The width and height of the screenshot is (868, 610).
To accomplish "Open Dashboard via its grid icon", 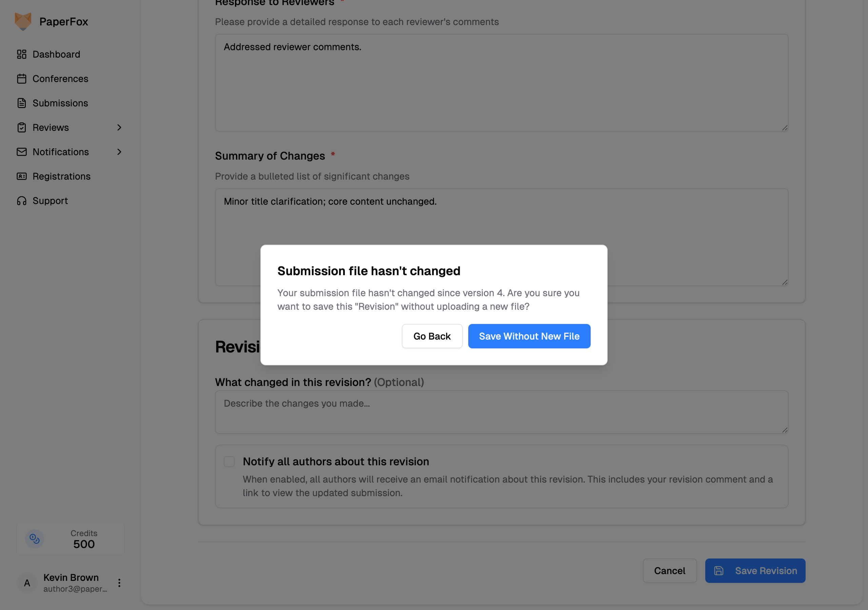I will tap(22, 54).
